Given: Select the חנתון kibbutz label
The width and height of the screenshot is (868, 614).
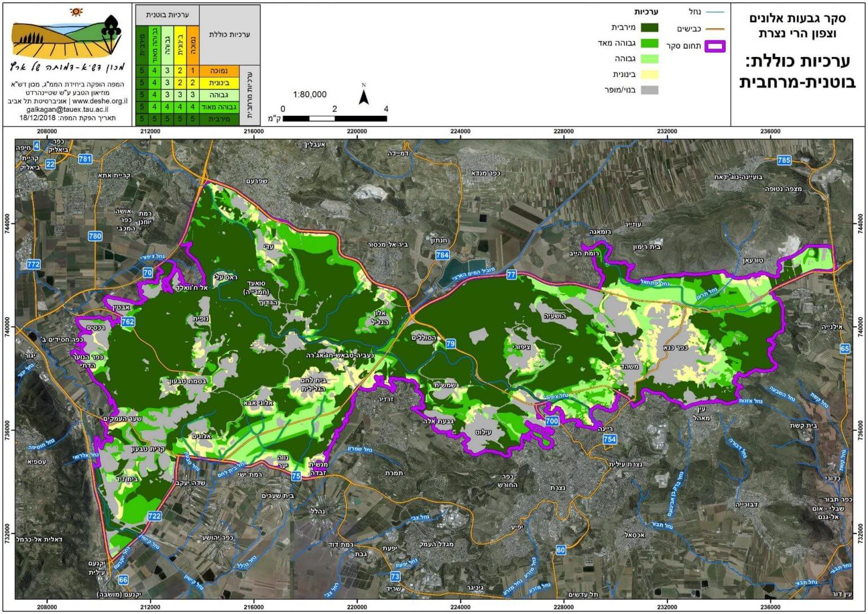Looking at the screenshot, I should click(439, 240).
